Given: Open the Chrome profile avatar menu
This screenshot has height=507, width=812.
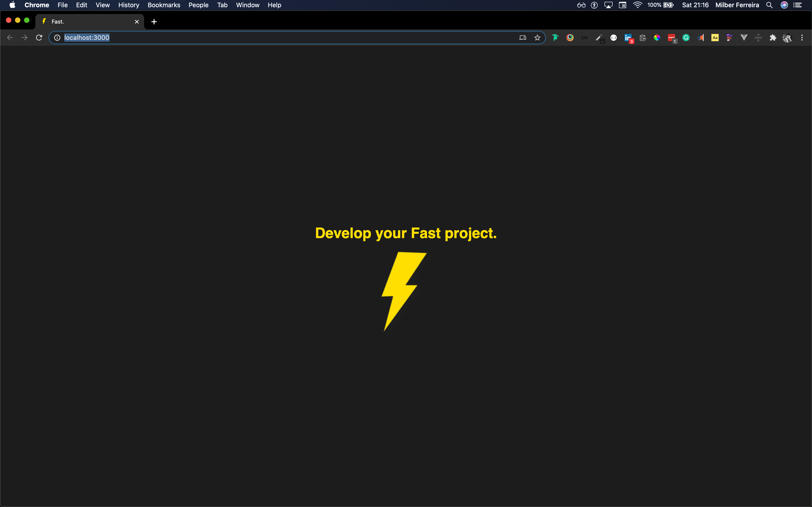Looking at the screenshot, I should click(787, 38).
